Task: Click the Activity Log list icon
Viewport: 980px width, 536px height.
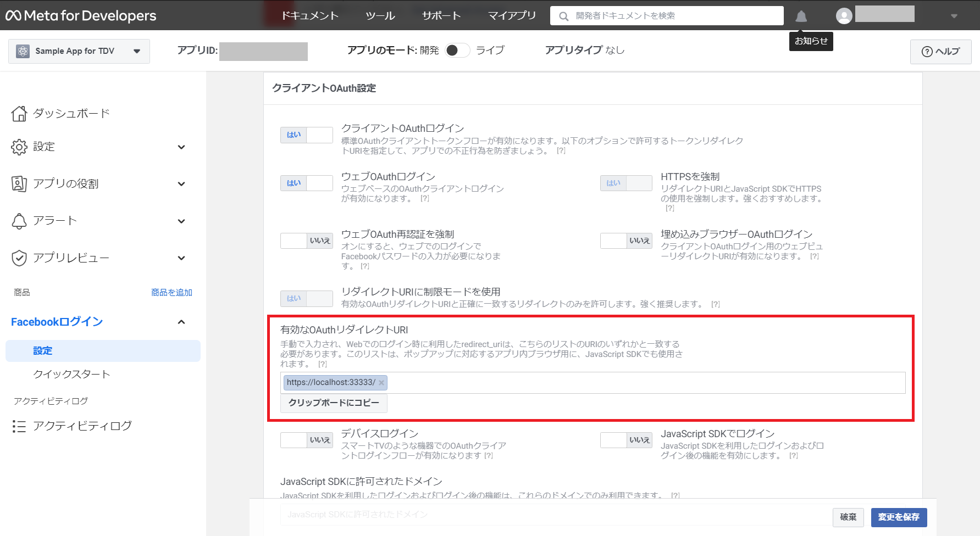Action: pyautogui.click(x=19, y=426)
